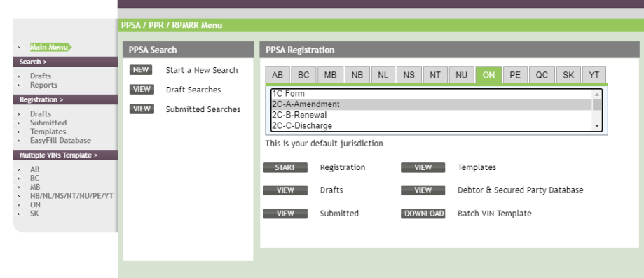Click VIEW button for Submitted Searches

coord(142,109)
